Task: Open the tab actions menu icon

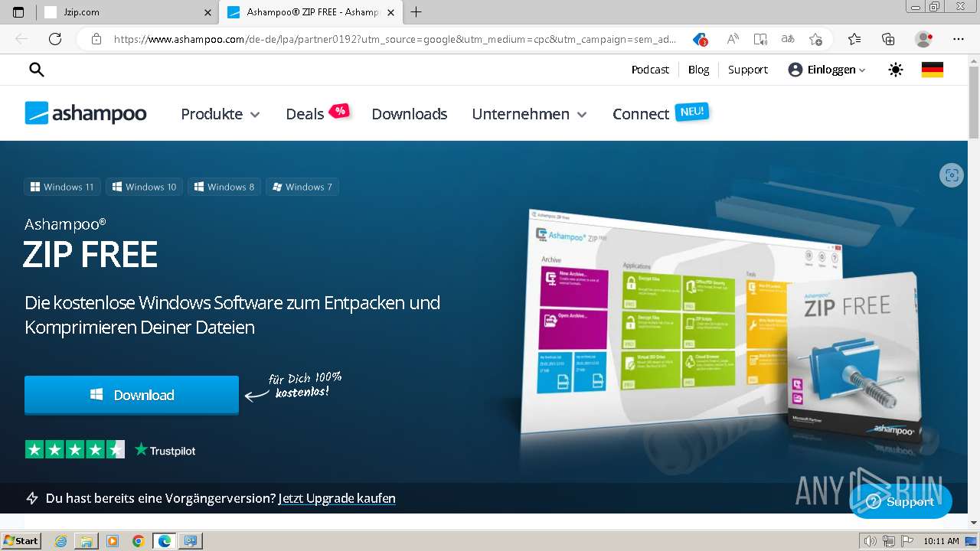Action: tap(18, 12)
